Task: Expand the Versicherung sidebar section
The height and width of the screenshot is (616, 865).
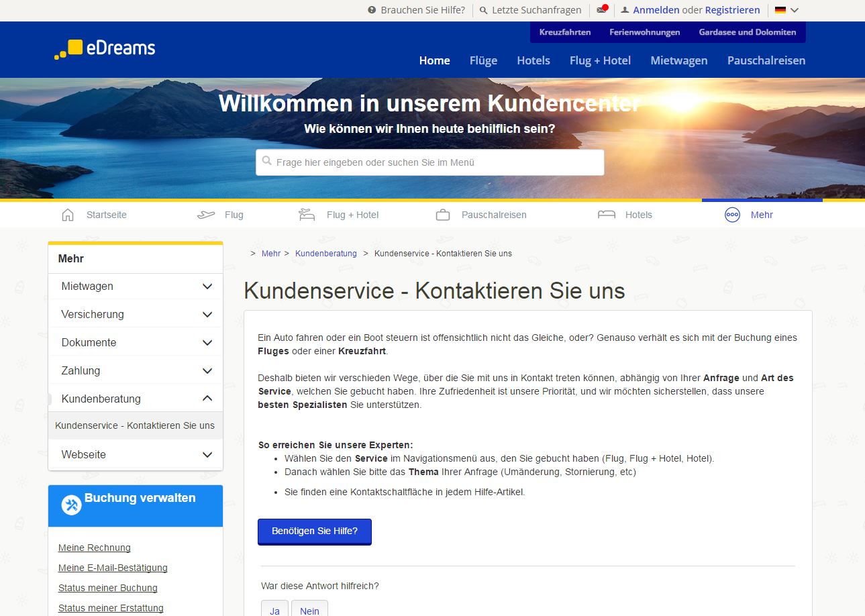Action: tap(207, 315)
